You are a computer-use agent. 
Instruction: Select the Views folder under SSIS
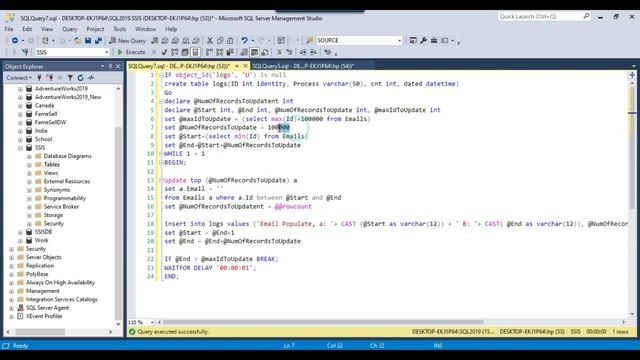51,173
